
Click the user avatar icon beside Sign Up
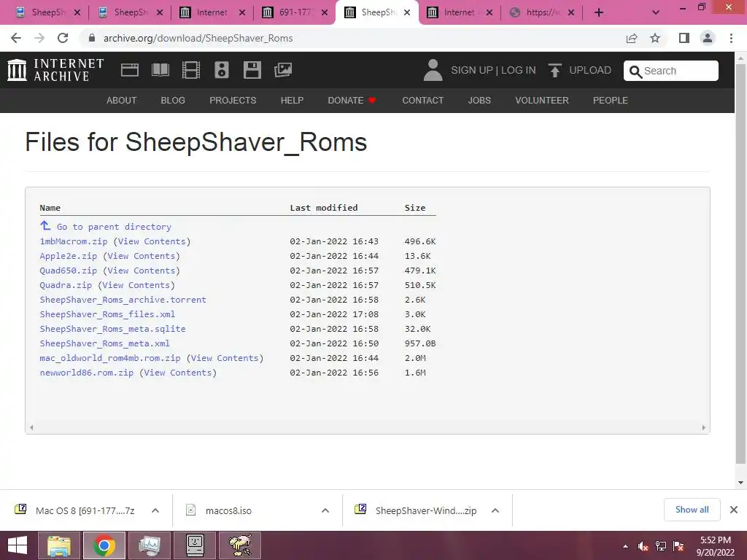tap(433, 70)
